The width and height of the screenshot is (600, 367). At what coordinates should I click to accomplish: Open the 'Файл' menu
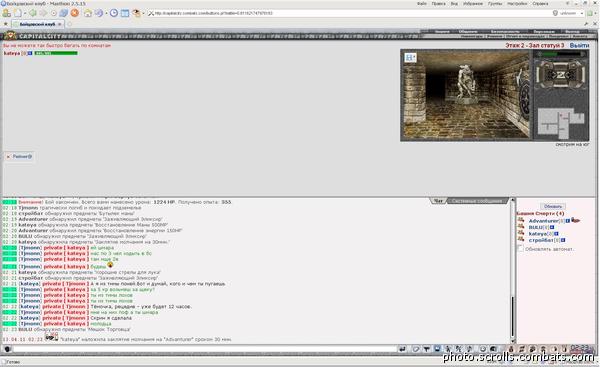point(422,3)
